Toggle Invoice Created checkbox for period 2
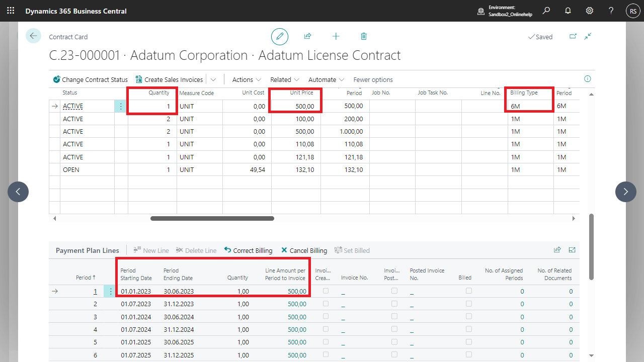The image size is (644, 362). [326, 304]
